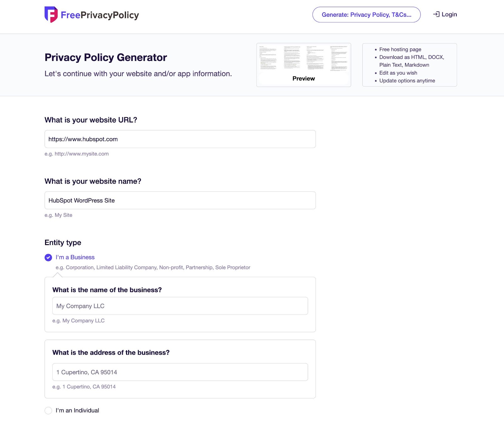Click the Update options anytime feature item

click(x=407, y=81)
